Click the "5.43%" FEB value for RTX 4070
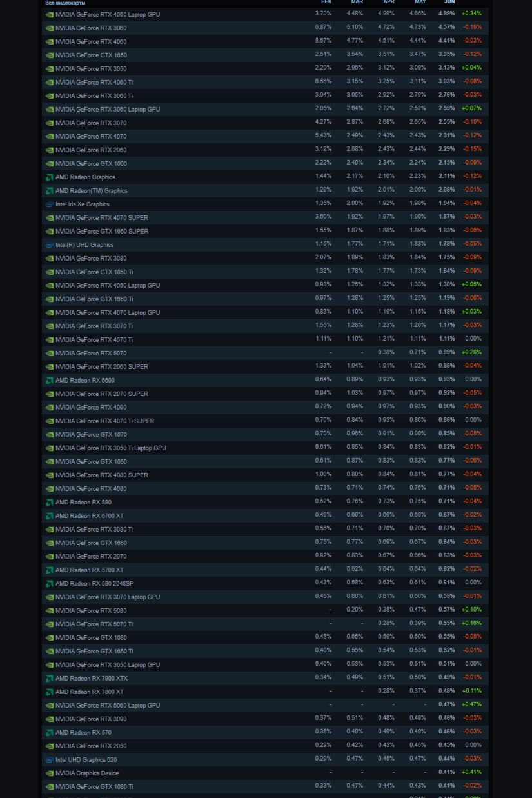 pyautogui.click(x=323, y=135)
